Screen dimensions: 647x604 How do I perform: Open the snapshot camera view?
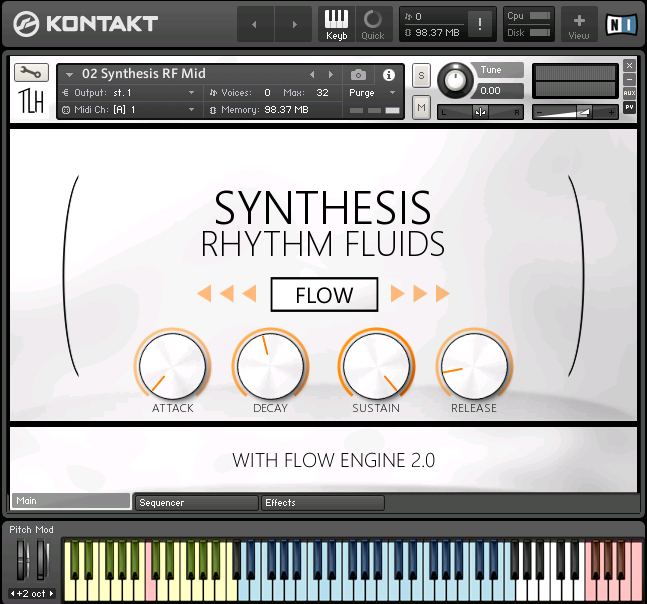coord(358,75)
